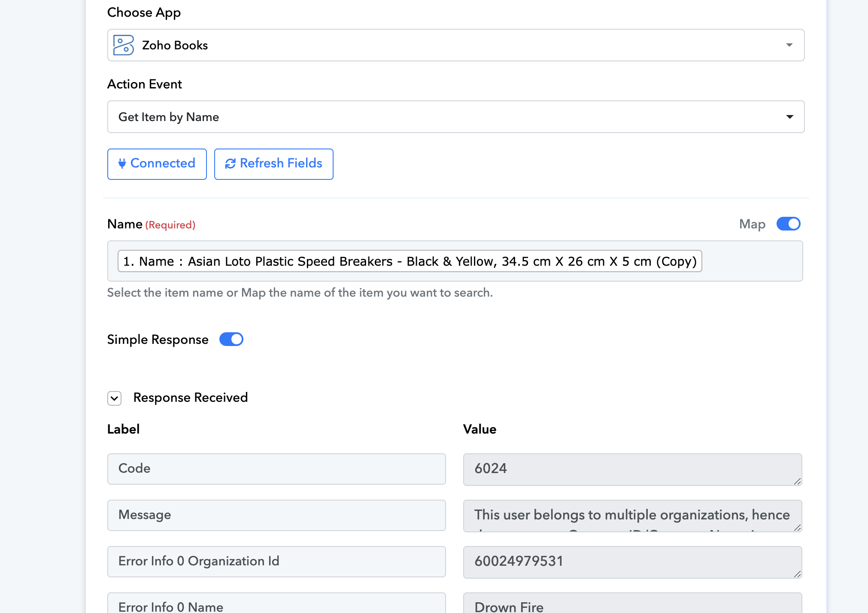Screen dimensions: 868x613
Task: Click the value field showing Drown Fire
Action: tap(632, 603)
